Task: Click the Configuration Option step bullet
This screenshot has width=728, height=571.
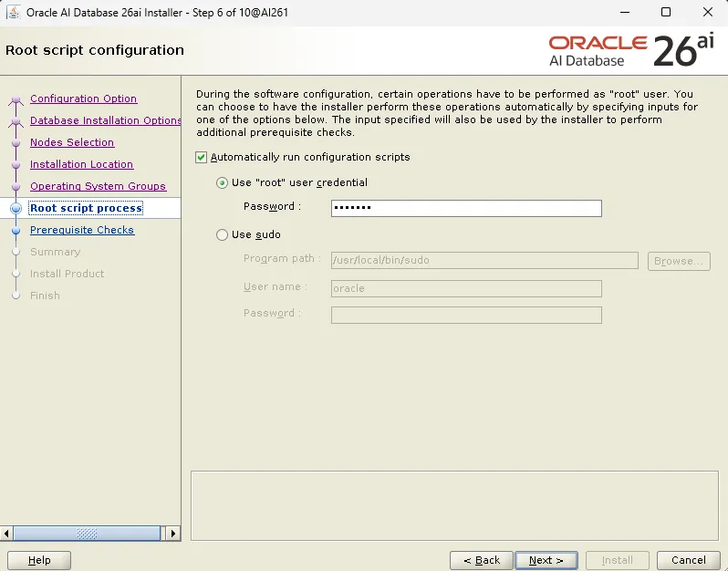Action: click(16, 99)
